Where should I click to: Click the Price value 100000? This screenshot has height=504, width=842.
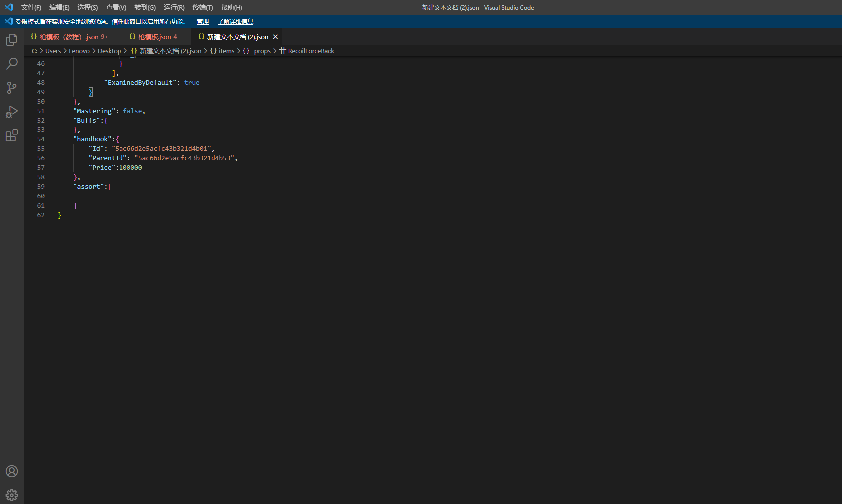(x=130, y=167)
